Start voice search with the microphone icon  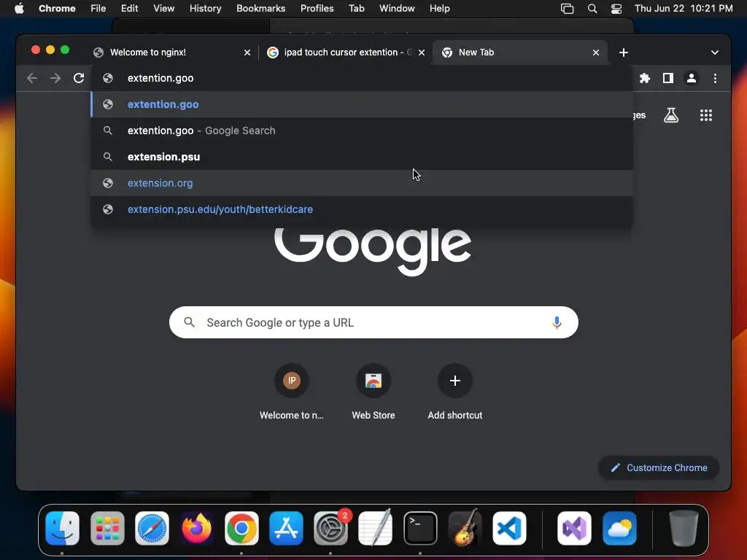point(557,322)
